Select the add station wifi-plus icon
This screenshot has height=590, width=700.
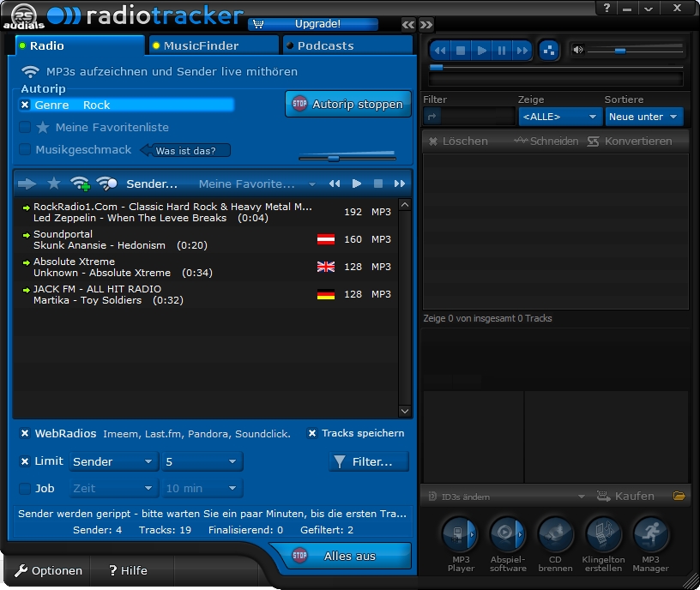(82, 183)
